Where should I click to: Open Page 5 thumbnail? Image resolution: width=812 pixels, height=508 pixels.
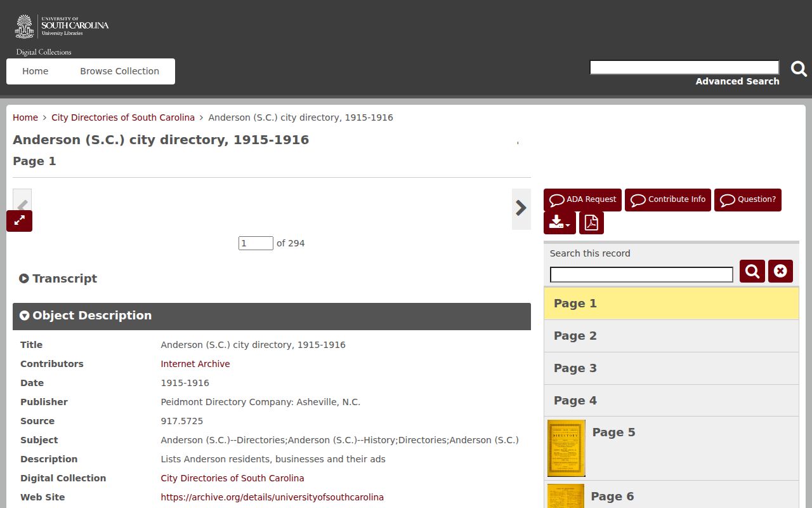coord(566,448)
